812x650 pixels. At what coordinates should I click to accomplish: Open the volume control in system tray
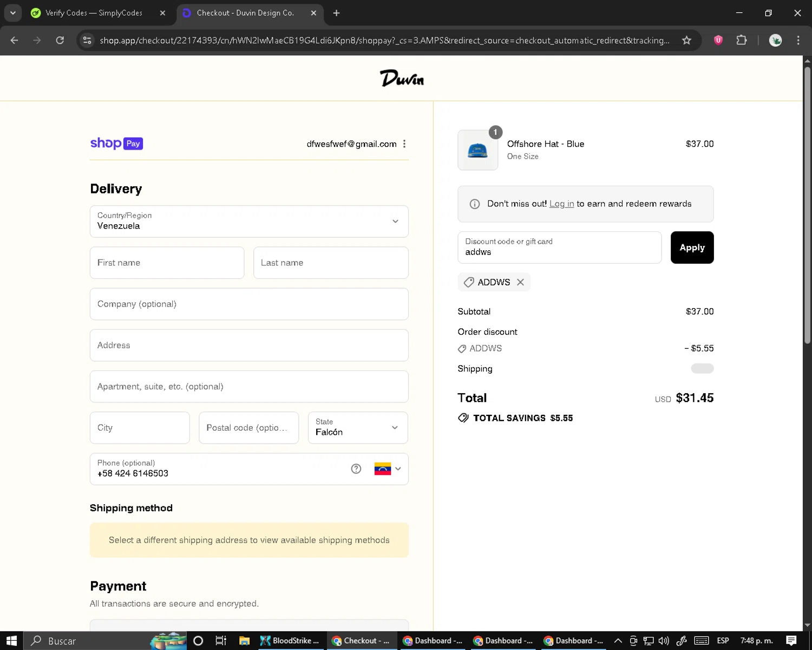(x=664, y=641)
